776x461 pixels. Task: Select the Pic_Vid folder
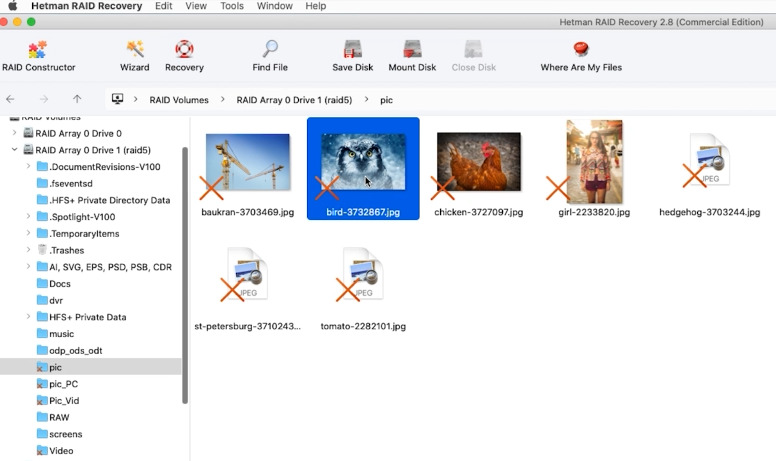click(58, 401)
